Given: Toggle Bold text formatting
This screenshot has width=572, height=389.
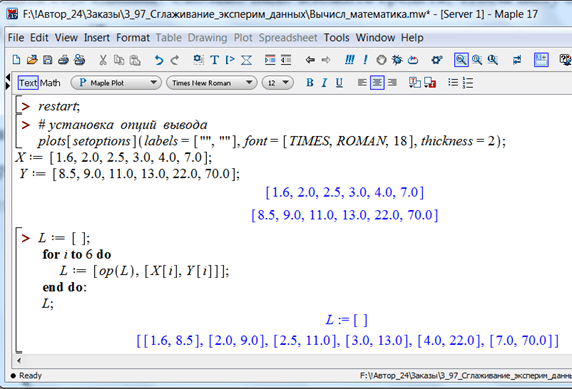Looking at the screenshot, I should click(x=310, y=83).
